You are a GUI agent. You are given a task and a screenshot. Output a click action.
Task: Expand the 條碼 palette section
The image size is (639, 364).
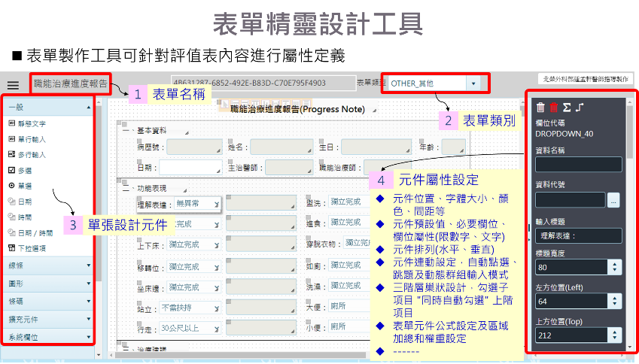[49, 302]
